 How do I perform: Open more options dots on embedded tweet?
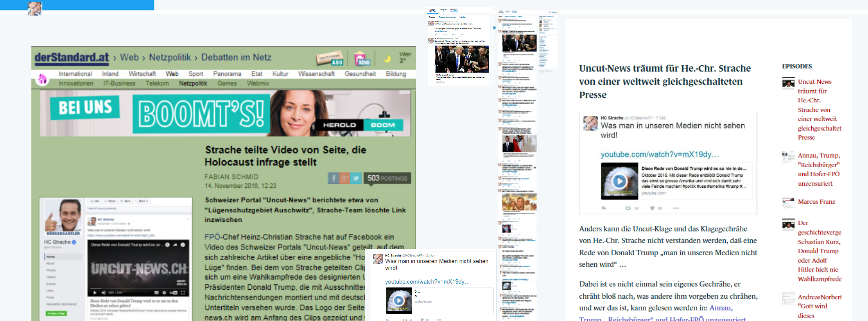[x=676, y=208]
